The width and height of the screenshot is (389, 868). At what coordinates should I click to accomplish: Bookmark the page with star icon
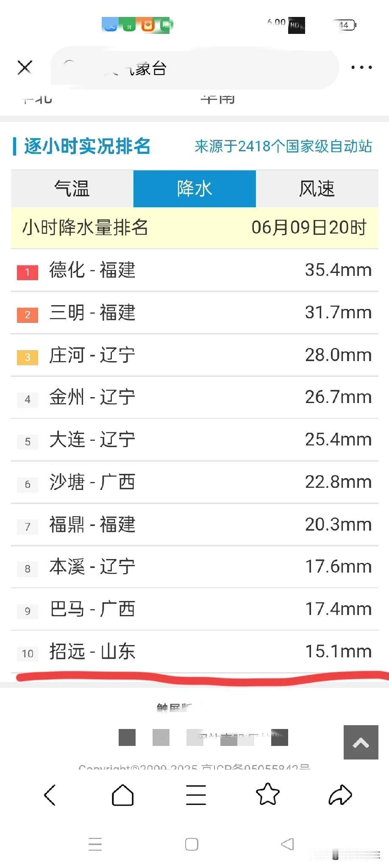pos(268,794)
